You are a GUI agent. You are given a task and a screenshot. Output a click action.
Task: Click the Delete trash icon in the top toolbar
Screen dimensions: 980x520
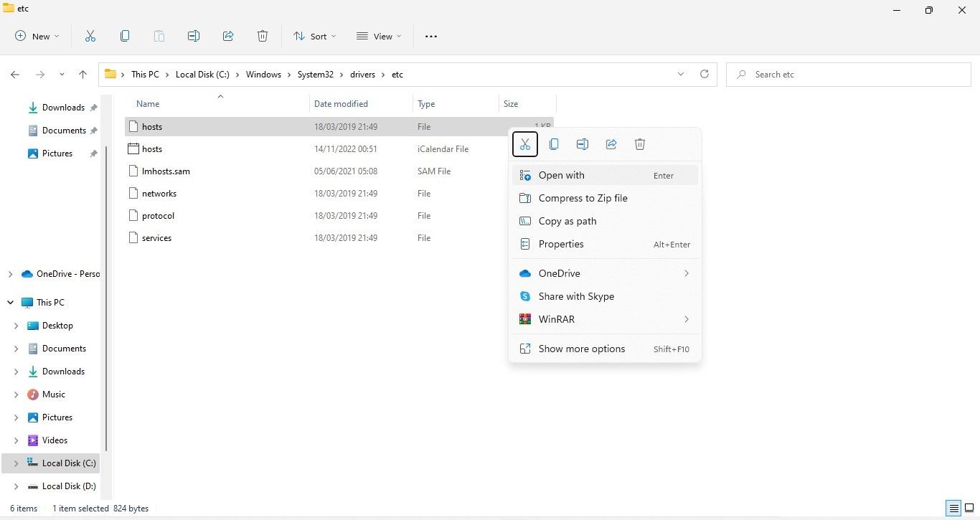[x=263, y=36]
